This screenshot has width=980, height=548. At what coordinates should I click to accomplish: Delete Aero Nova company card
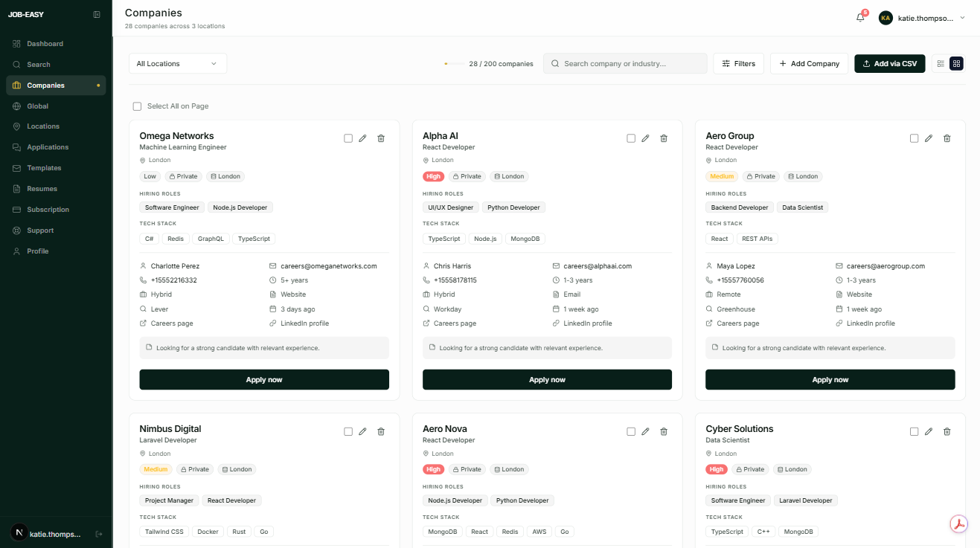[664, 431]
